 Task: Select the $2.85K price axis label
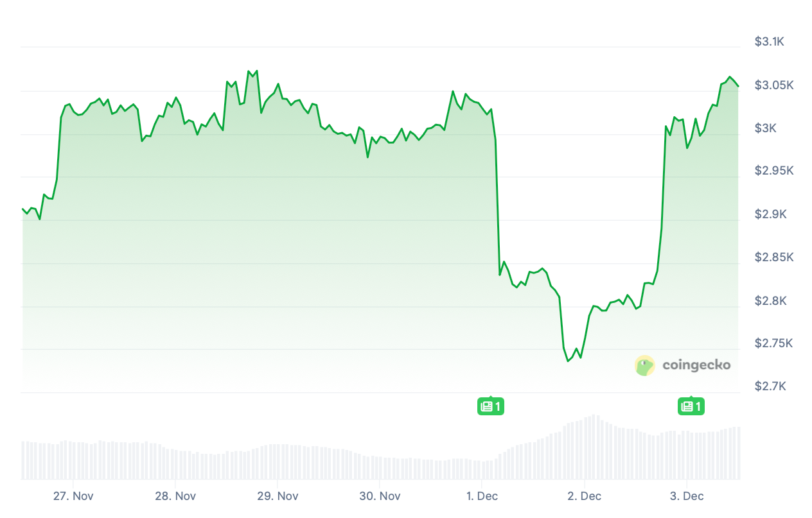(x=773, y=257)
